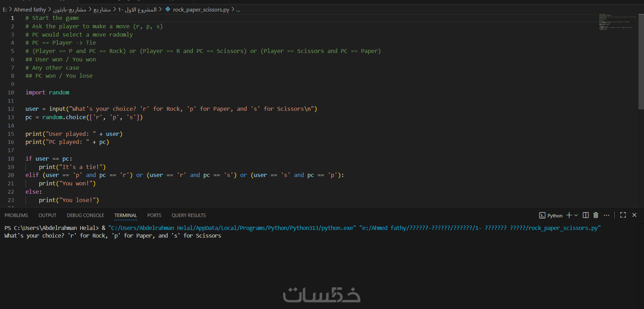Click the Python terminal shell icon
This screenshot has width=644, height=309.
[x=542, y=216]
